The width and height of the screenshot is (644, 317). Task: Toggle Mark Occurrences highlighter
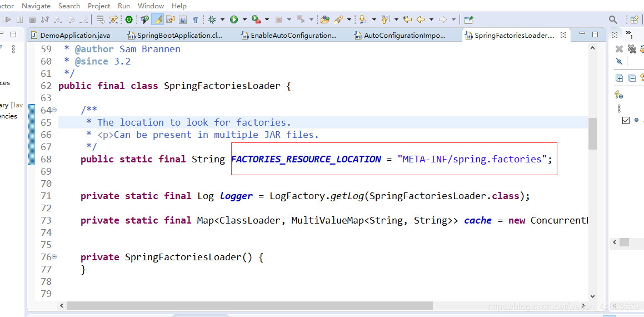coord(157,19)
